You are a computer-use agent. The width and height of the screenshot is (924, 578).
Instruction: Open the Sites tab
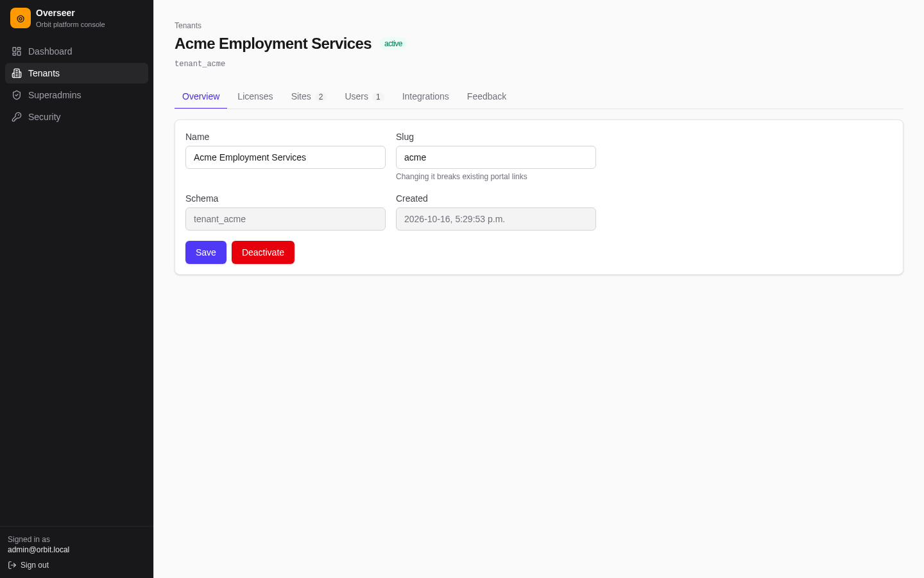click(x=309, y=96)
